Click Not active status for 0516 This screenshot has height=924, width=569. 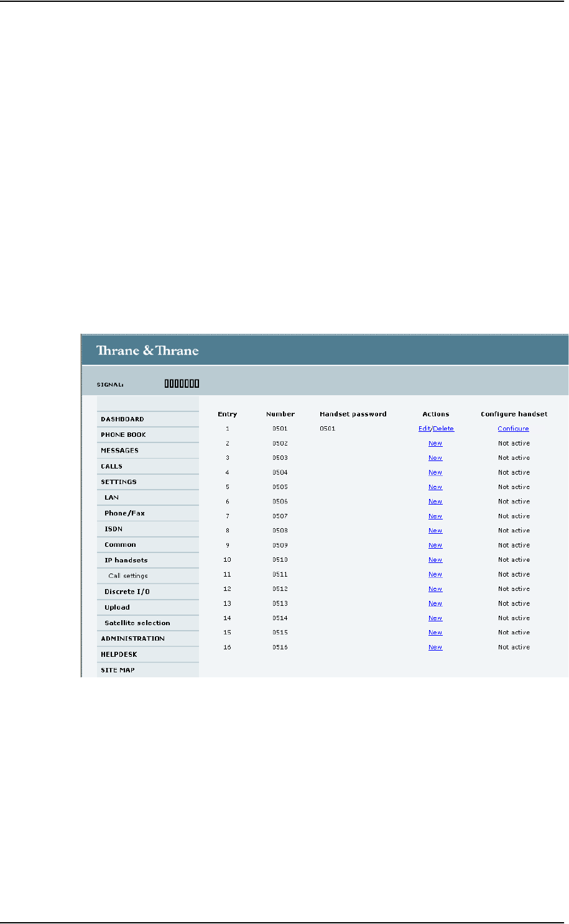pyautogui.click(x=514, y=647)
